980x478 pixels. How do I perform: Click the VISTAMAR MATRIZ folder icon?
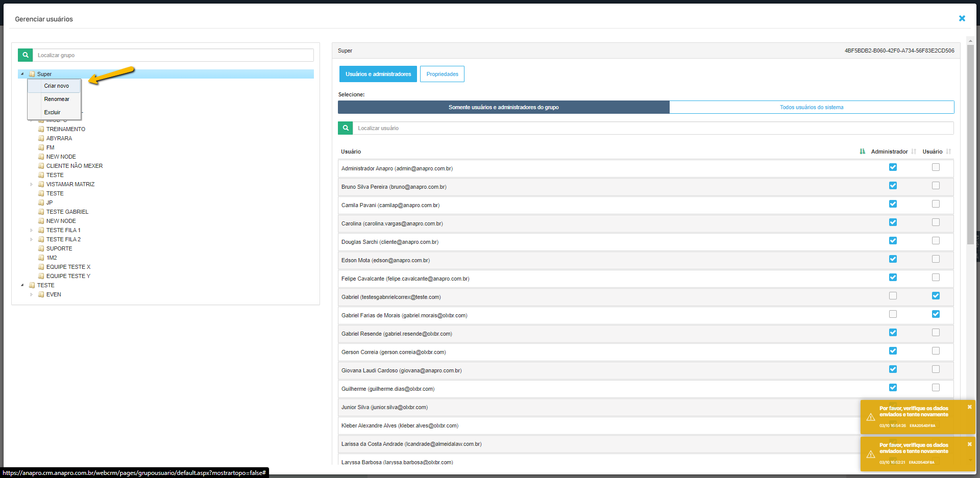coord(41,184)
